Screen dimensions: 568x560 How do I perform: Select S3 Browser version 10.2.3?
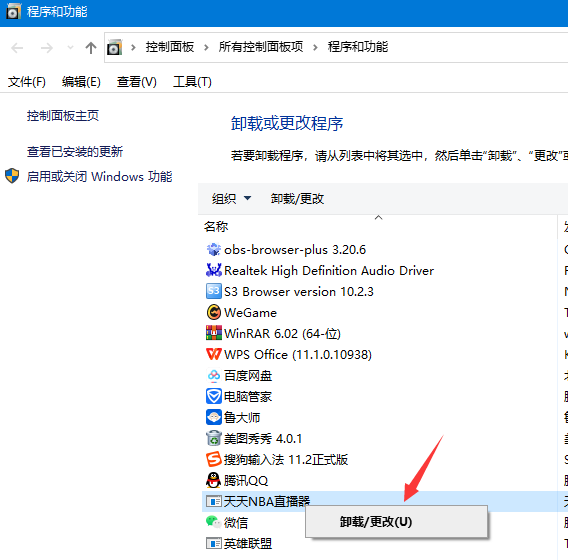coord(298,292)
